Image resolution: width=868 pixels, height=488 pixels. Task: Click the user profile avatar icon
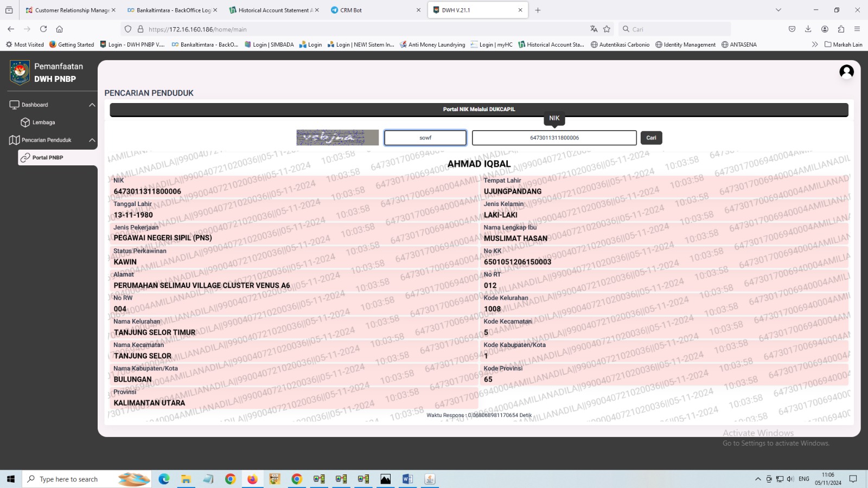tap(846, 72)
